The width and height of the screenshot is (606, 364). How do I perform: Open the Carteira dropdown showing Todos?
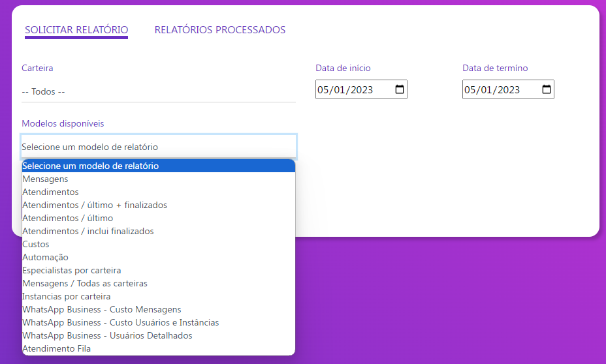159,91
